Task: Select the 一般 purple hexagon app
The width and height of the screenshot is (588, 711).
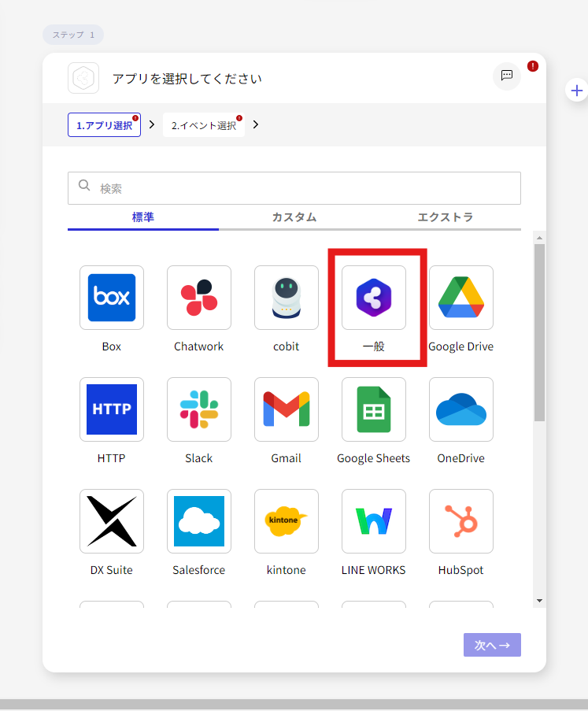Action: (x=374, y=298)
